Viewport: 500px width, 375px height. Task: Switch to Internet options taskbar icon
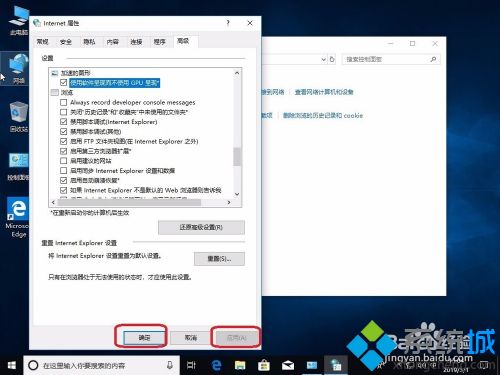[336, 365]
